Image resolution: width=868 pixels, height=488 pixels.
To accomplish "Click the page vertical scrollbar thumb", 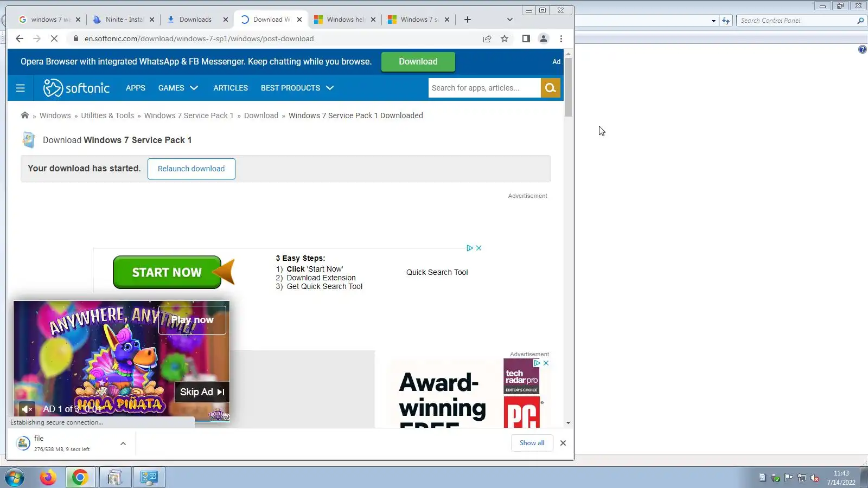I will click(568, 87).
